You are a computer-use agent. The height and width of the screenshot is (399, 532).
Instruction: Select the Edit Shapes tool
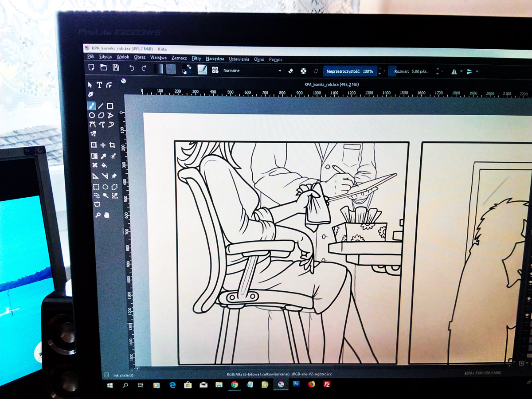(109, 85)
